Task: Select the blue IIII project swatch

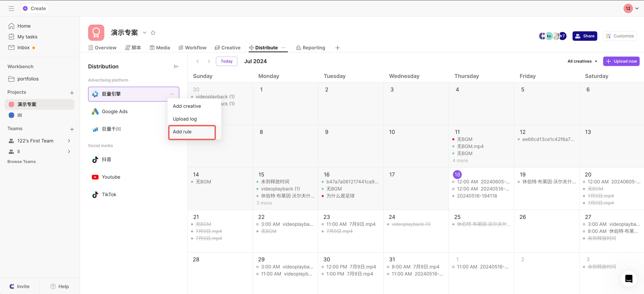Action: (11, 115)
